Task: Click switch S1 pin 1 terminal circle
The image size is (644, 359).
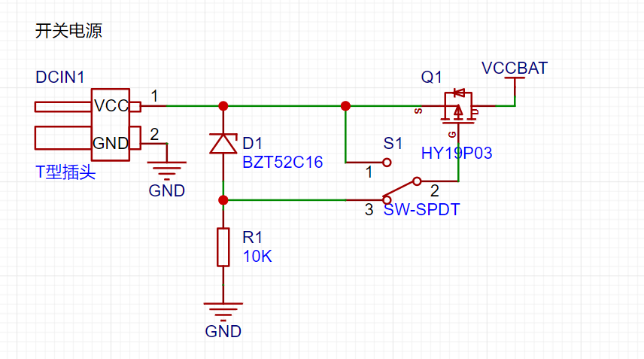Action: tap(387, 163)
